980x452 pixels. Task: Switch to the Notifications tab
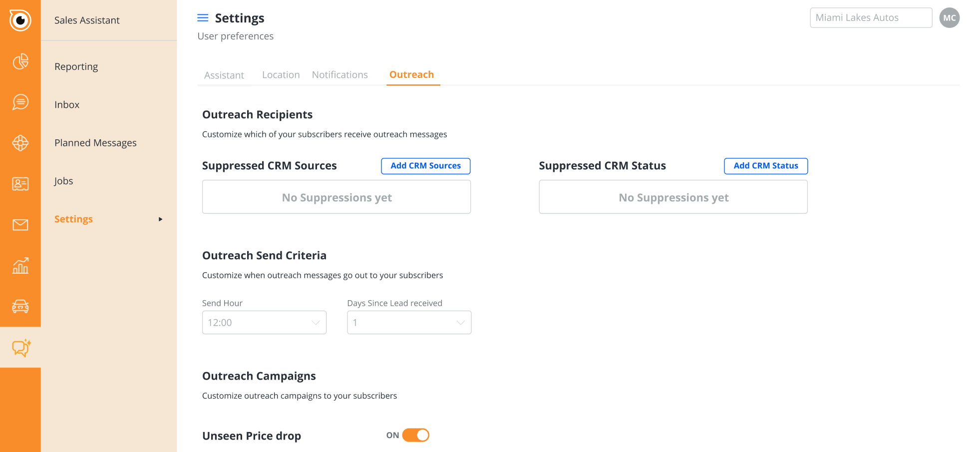tap(340, 75)
